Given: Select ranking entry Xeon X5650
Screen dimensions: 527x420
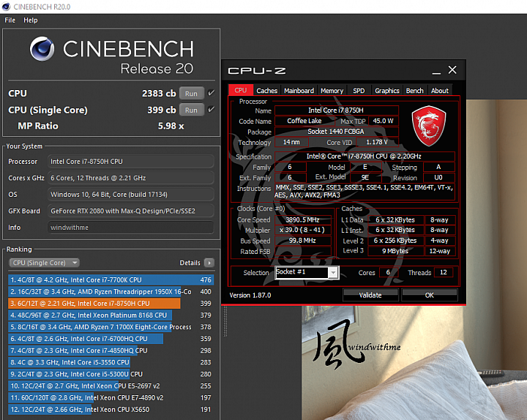Looking at the screenshot, I should (x=111, y=409).
